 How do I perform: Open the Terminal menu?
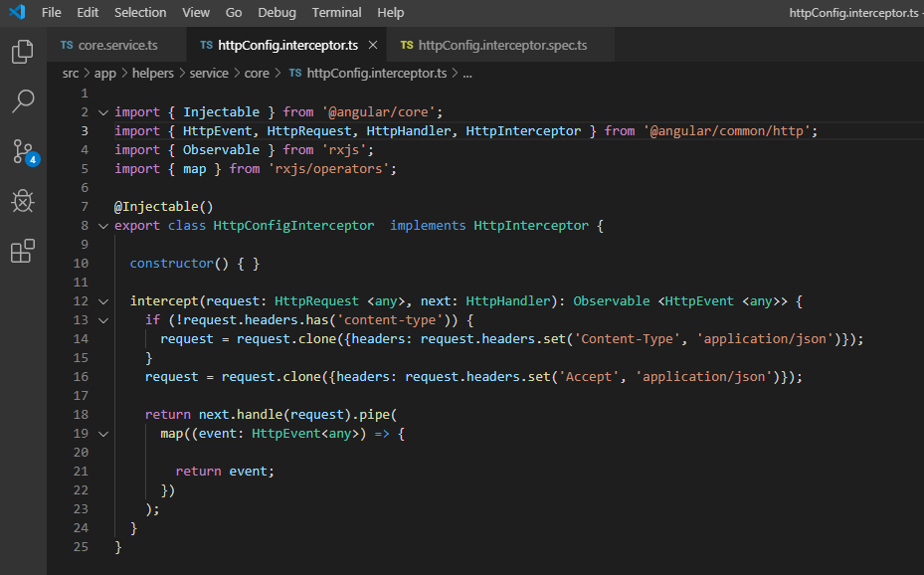(336, 12)
